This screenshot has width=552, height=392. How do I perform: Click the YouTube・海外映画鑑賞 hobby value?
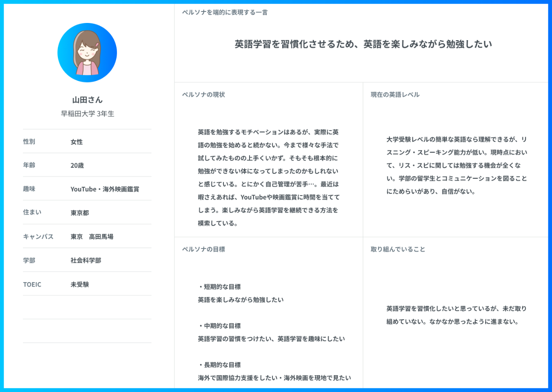(x=105, y=189)
